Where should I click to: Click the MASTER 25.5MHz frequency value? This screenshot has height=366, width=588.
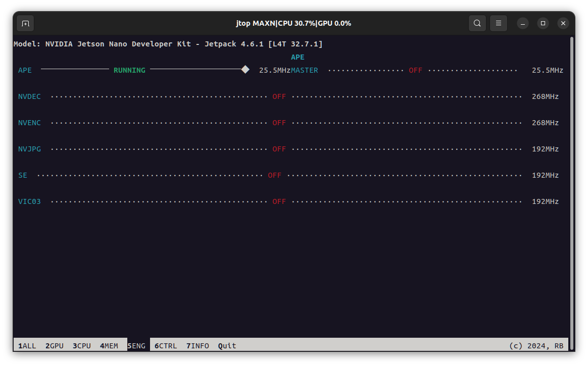548,71
